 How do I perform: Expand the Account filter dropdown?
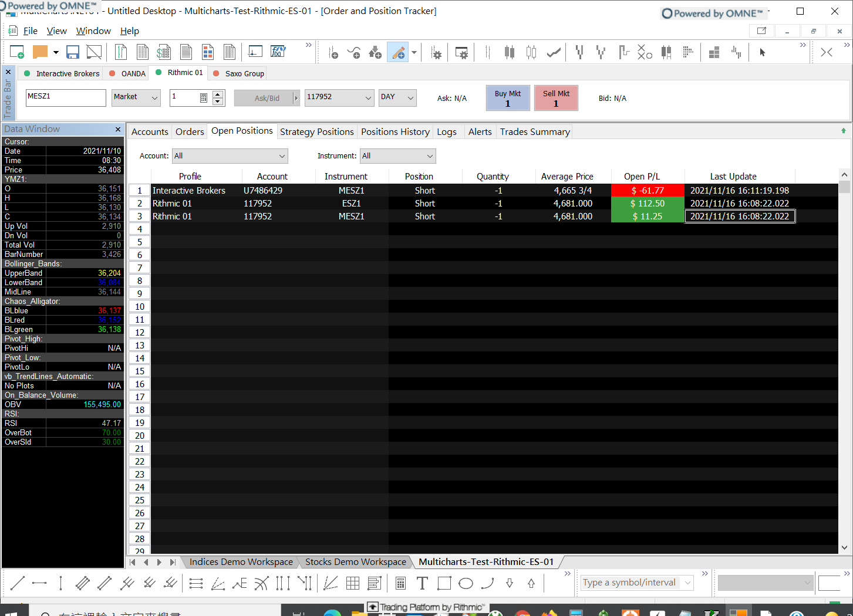point(230,156)
